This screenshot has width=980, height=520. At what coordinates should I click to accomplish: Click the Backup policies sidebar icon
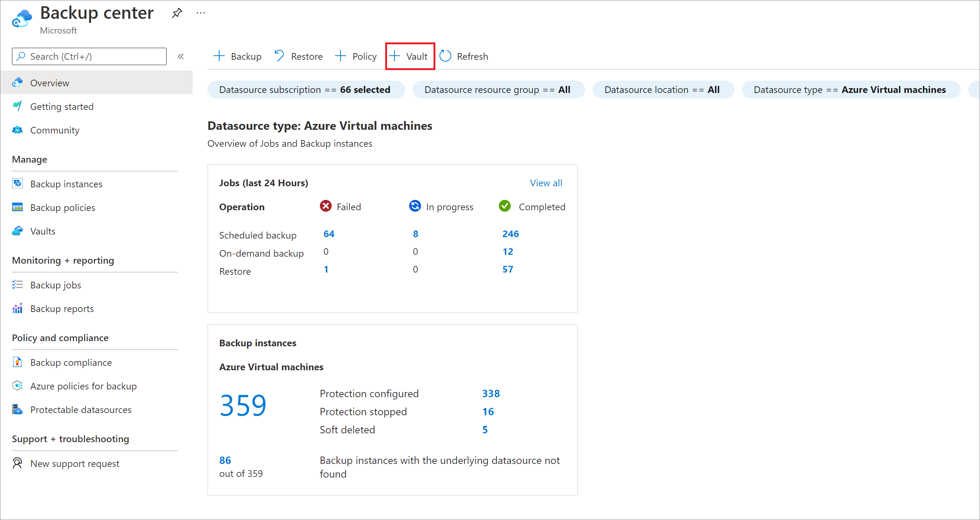tap(18, 207)
